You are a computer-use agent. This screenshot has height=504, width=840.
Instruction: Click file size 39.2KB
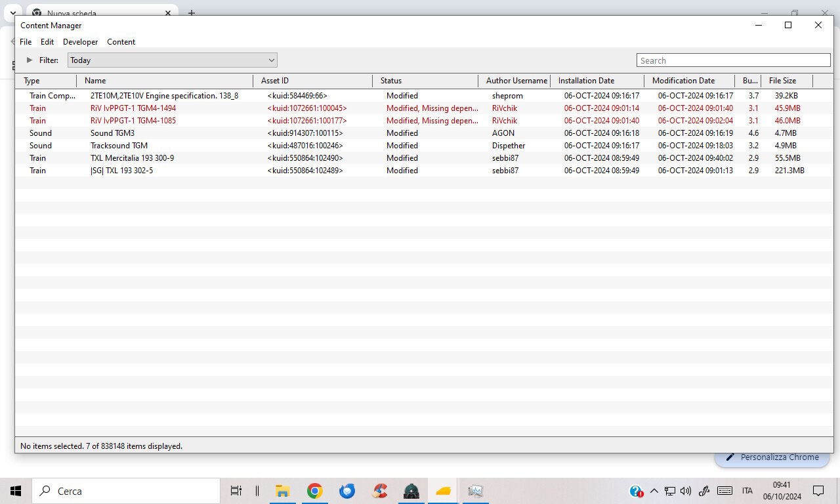pyautogui.click(x=786, y=96)
